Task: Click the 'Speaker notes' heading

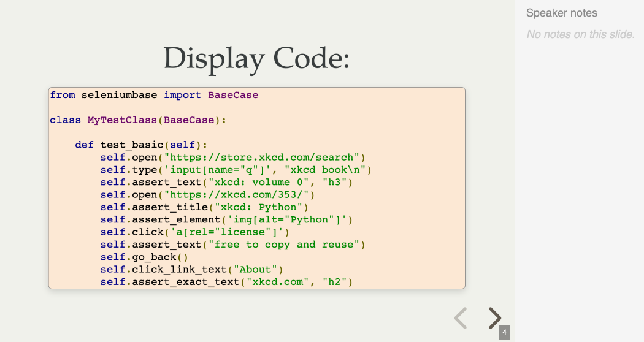Action: (561, 13)
